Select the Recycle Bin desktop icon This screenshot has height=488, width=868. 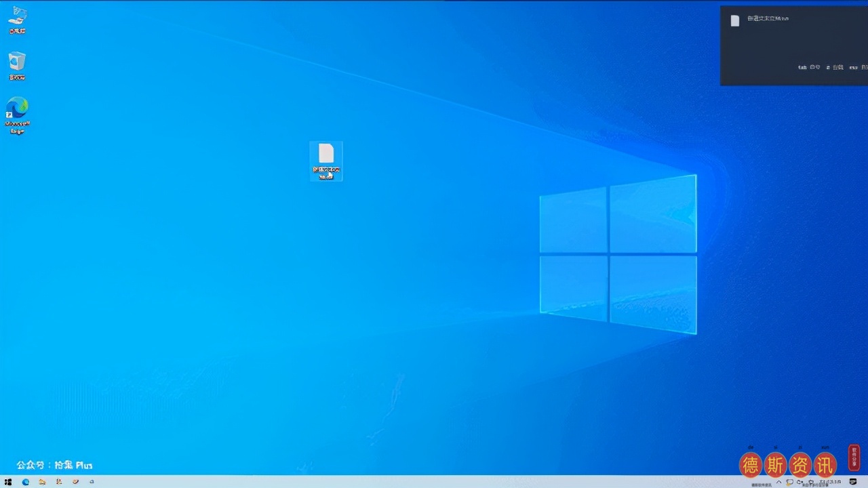pos(17,66)
